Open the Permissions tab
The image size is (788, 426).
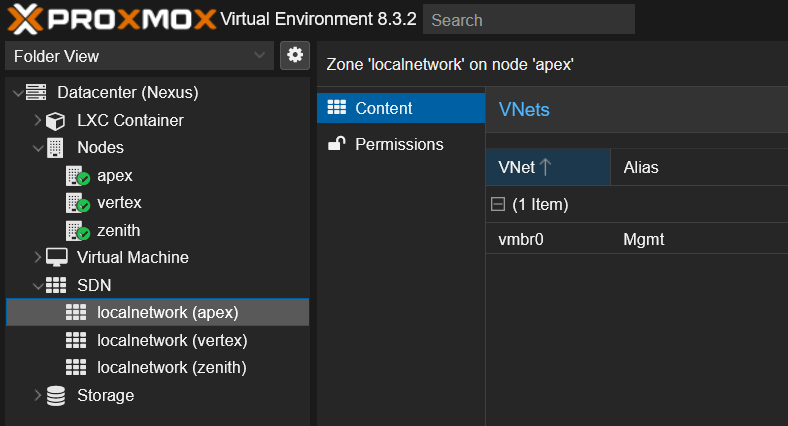click(400, 144)
